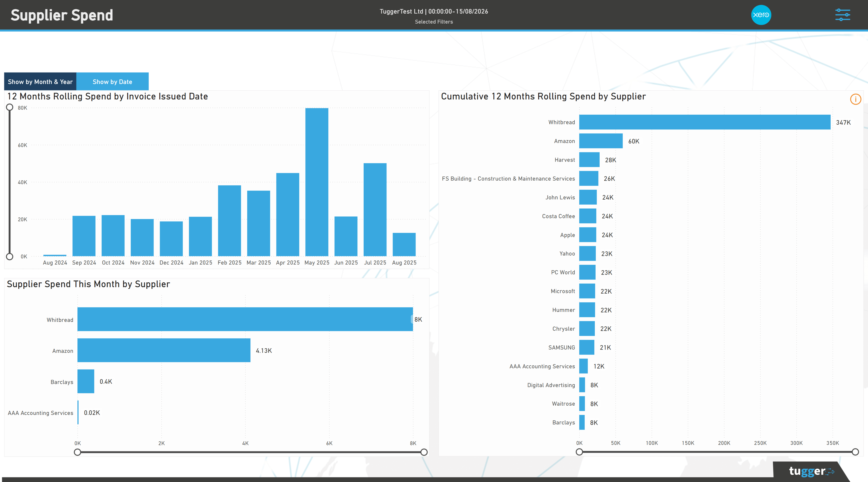Open the filters panel icon
The image size is (868, 482).
(x=843, y=15)
